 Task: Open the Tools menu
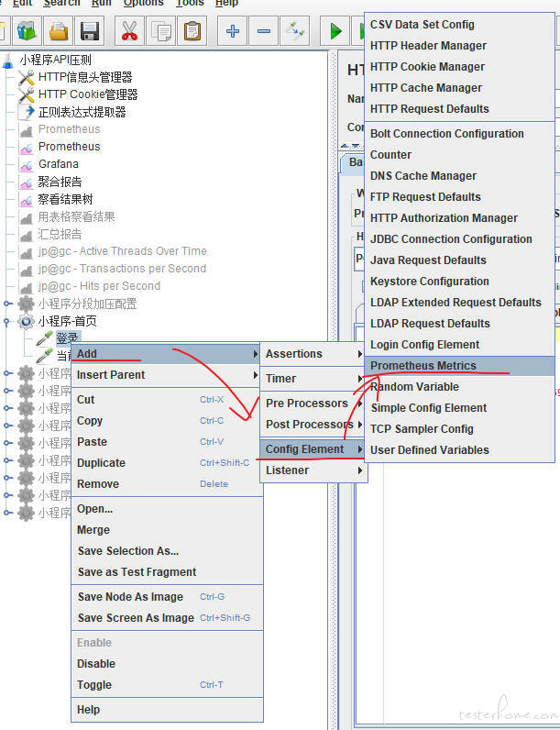click(190, 4)
